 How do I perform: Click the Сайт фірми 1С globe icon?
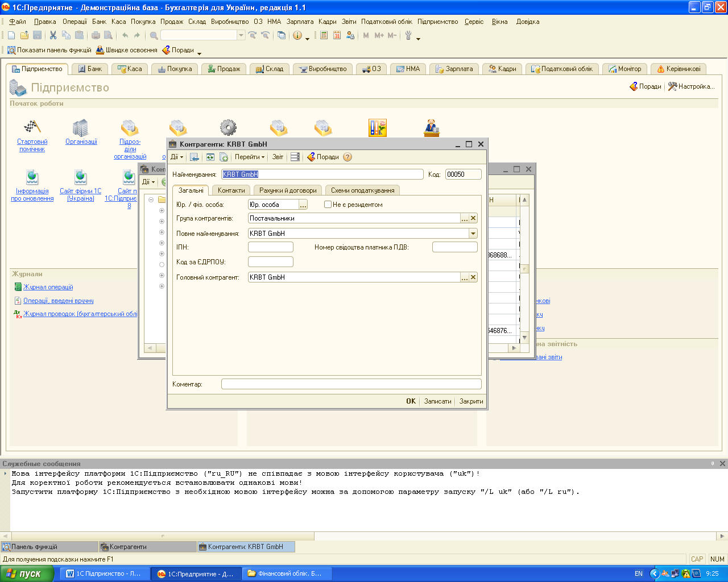coord(81,177)
